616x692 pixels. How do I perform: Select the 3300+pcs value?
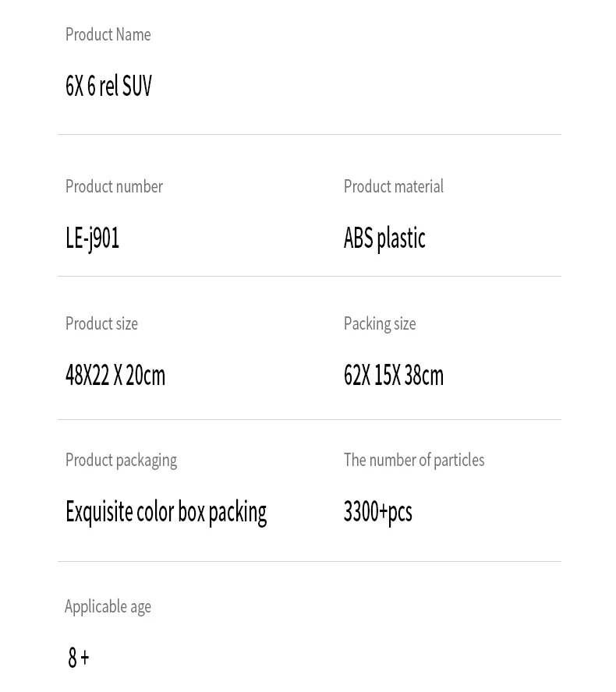pyautogui.click(x=378, y=513)
